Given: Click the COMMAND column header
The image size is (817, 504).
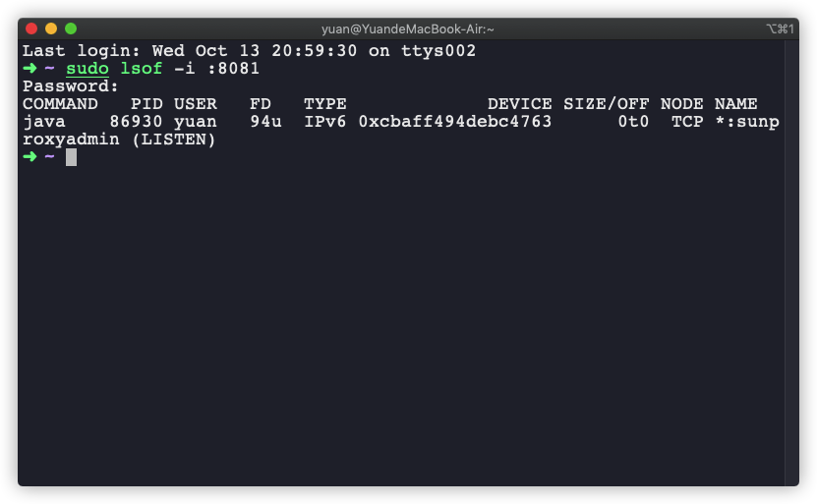Looking at the screenshot, I should 60,103.
